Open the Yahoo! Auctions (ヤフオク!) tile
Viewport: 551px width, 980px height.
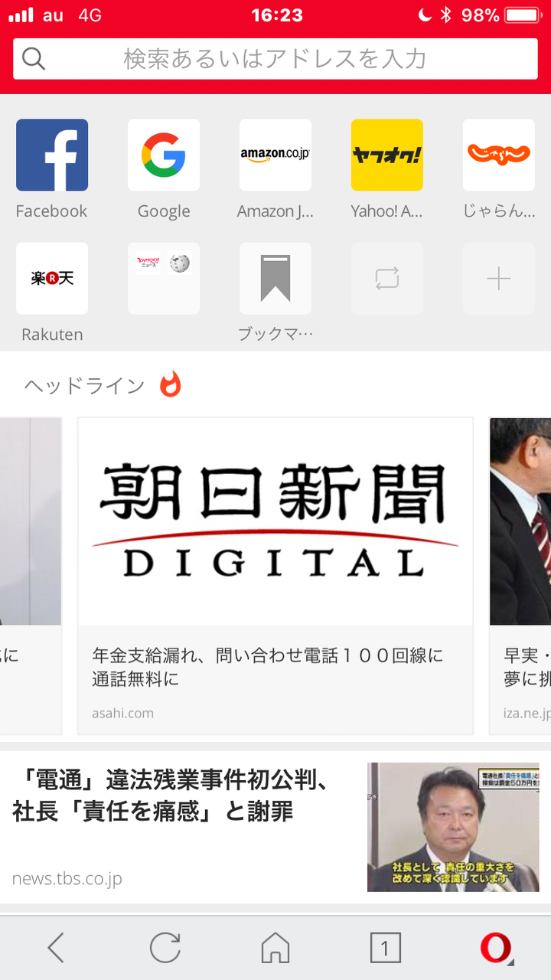387,155
